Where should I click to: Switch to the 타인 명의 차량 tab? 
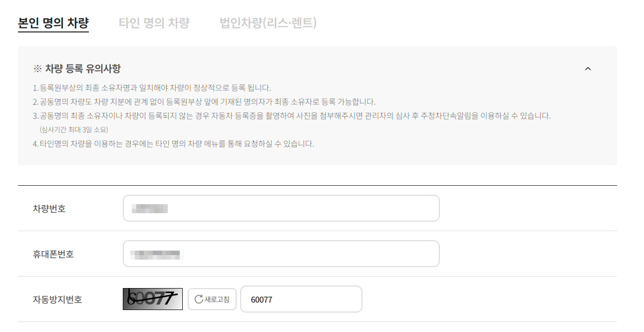[x=155, y=22]
